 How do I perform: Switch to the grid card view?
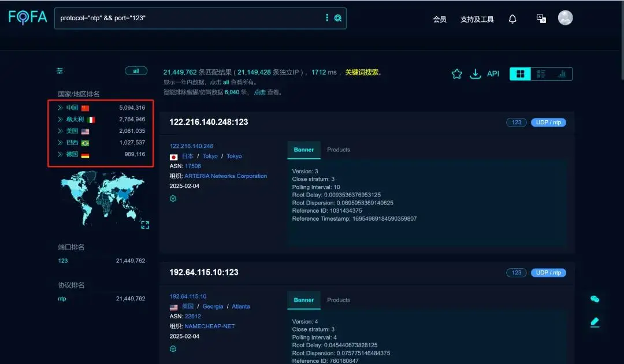tap(520, 74)
